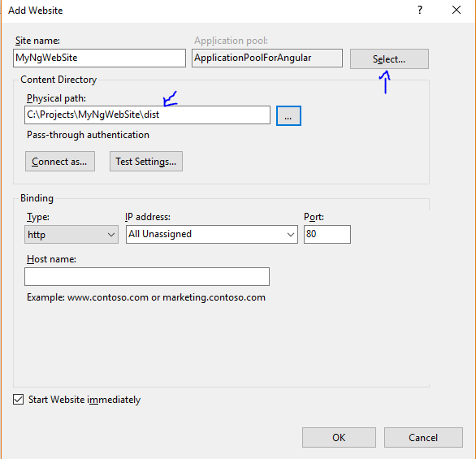476x459 pixels.
Task: Click the Physical path label
Action: (x=56, y=98)
